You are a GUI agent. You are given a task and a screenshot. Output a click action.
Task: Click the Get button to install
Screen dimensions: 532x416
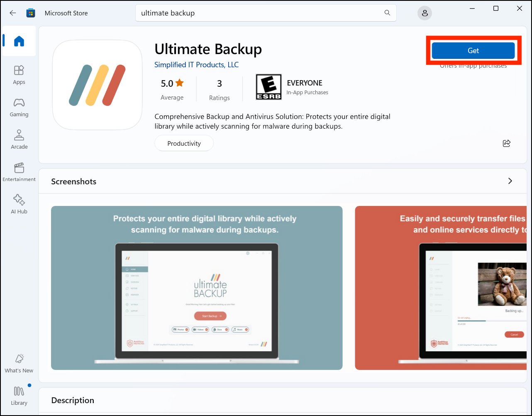click(x=473, y=51)
